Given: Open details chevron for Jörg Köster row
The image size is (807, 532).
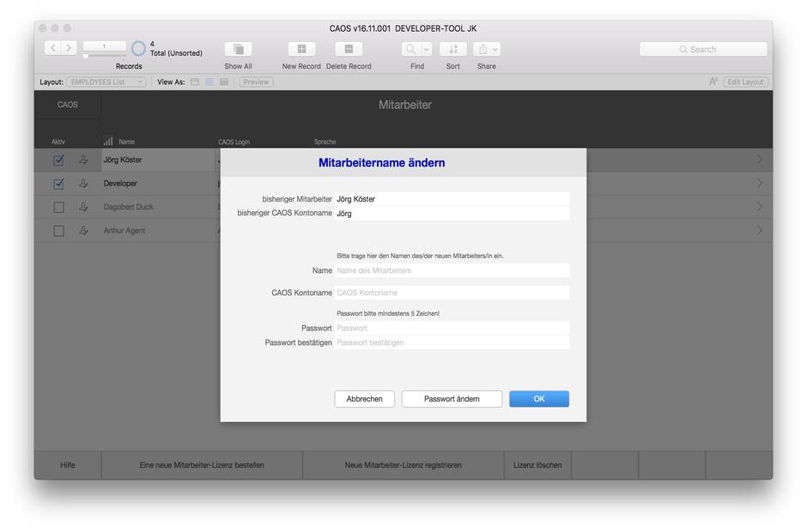Looking at the screenshot, I should point(760,160).
